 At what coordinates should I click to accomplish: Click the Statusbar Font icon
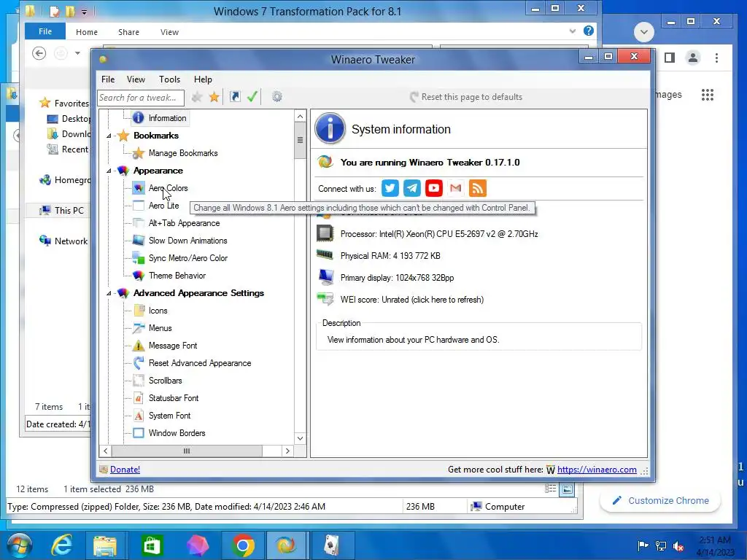pyautogui.click(x=139, y=397)
